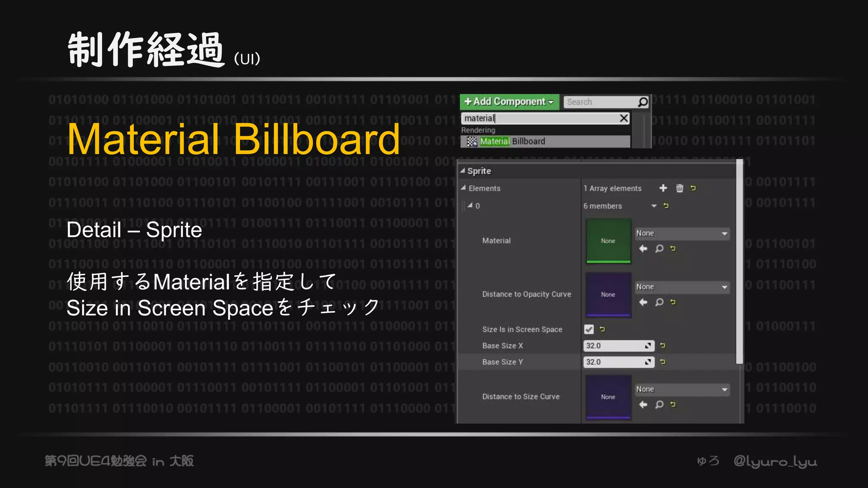The image size is (868, 488).
Task: Click the 'Size Is in Screen Space' label
Action: point(522,330)
